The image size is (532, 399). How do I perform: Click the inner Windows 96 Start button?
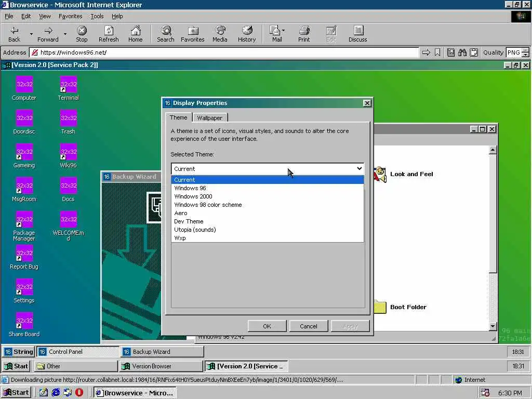[16, 366]
